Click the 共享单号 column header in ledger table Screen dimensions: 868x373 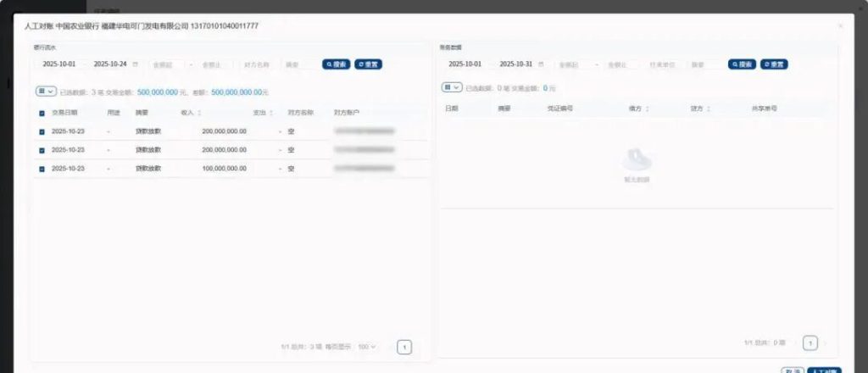click(765, 109)
